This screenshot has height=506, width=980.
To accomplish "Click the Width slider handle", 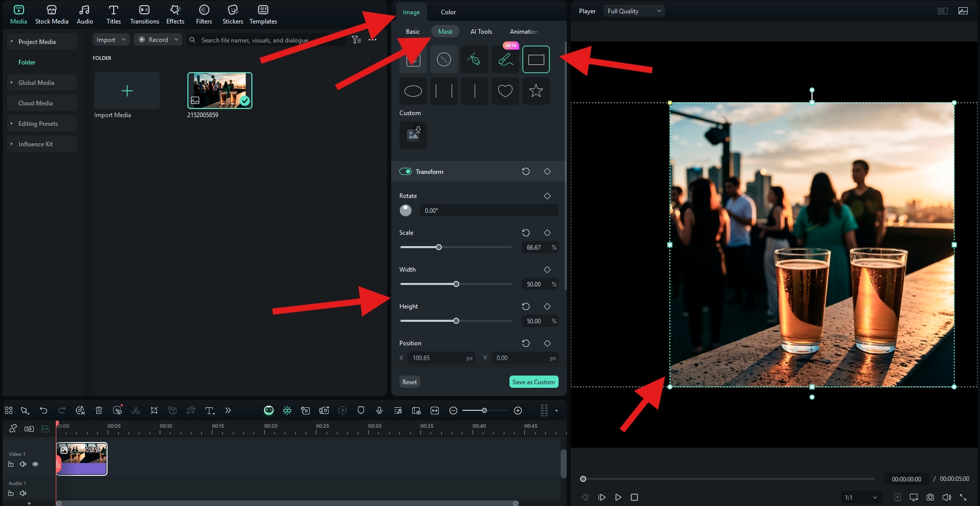I will point(456,284).
